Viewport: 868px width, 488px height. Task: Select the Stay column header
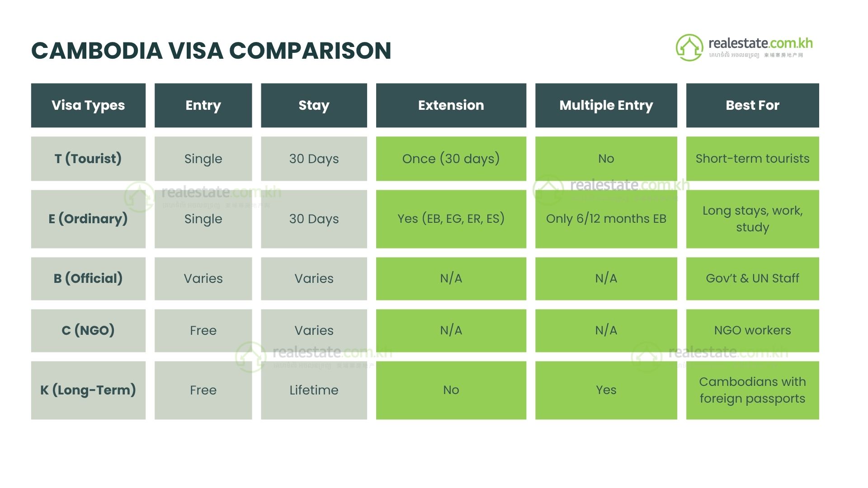(x=314, y=105)
